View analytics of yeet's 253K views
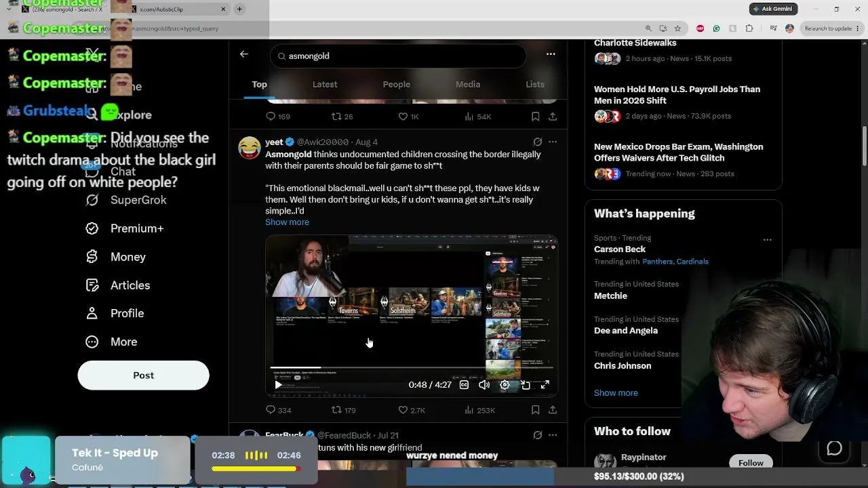 tap(479, 410)
